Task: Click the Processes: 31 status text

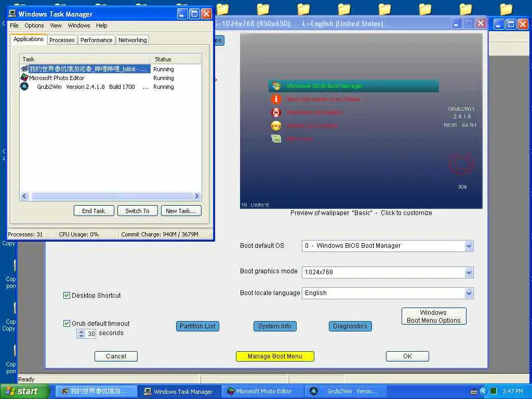Action: 25,234
